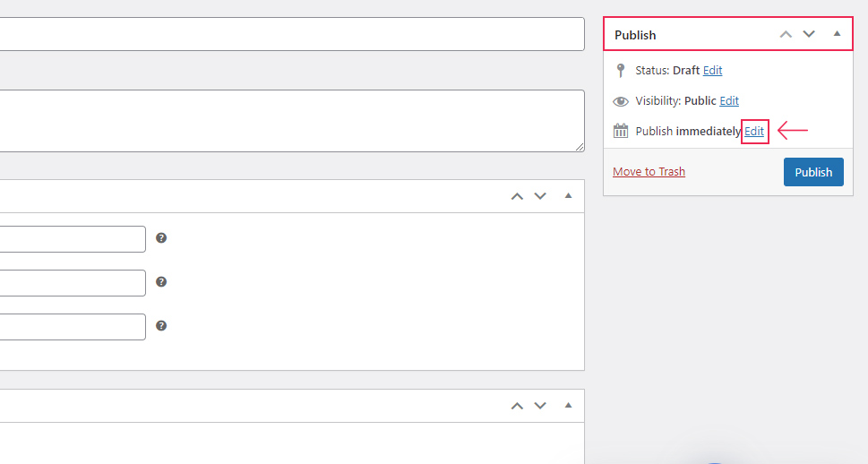Edit the Draft status
Screen dimensions: 868x464
(x=712, y=71)
